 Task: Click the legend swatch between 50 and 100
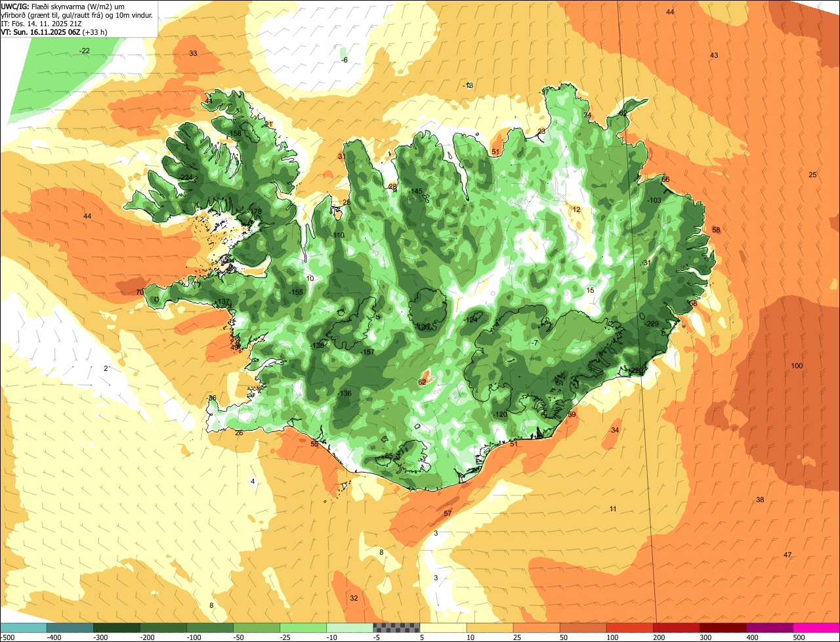583,627
